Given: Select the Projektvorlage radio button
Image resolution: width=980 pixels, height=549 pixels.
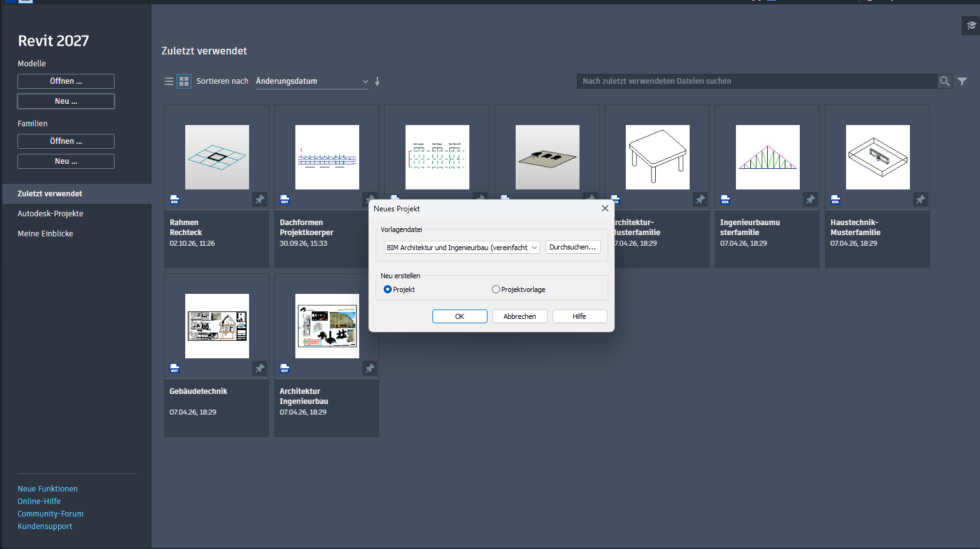Looking at the screenshot, I should tap(496, 290).
